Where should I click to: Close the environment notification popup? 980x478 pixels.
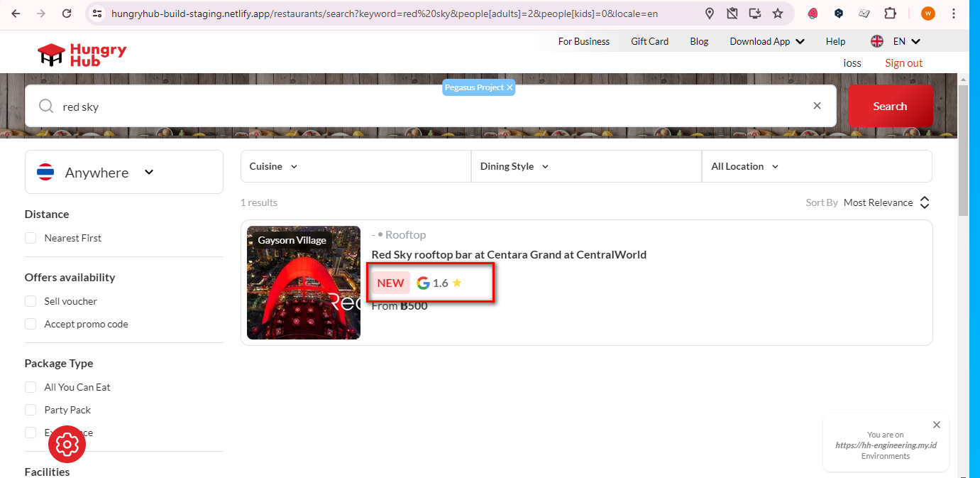tap(936, 425)
